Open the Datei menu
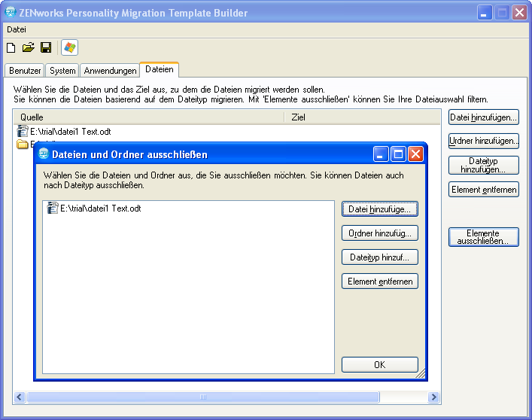This screenshot has width=532, height=420. pos(17,29)
